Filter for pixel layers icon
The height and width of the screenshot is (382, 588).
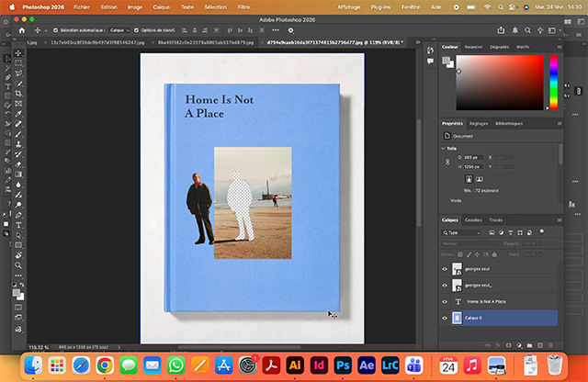click(x=492, y=233)
